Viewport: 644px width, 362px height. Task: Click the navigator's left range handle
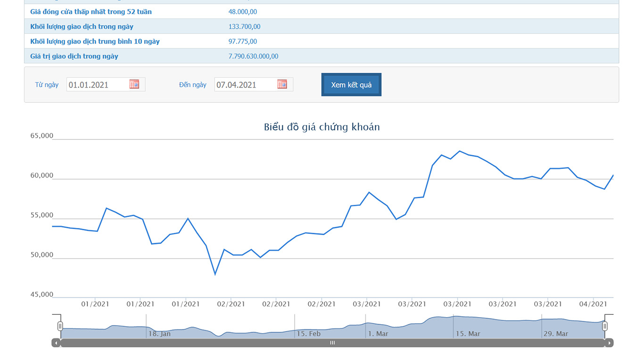coord(60,326)
